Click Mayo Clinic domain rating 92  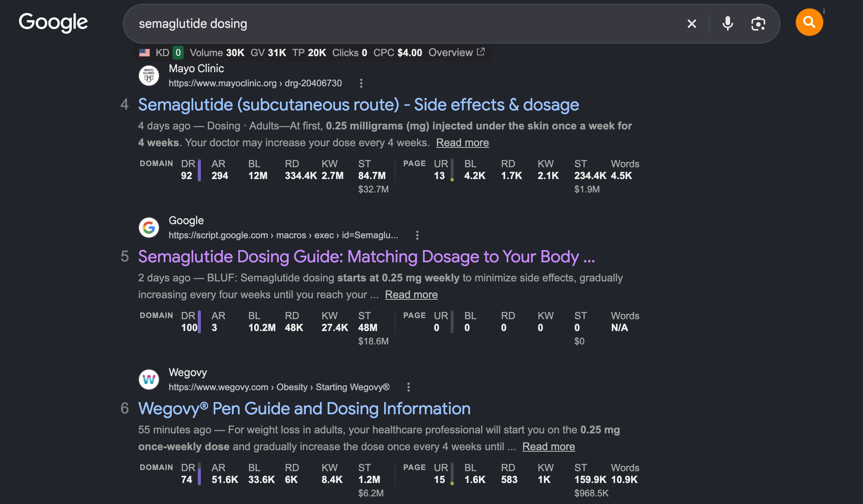point(186,176)
